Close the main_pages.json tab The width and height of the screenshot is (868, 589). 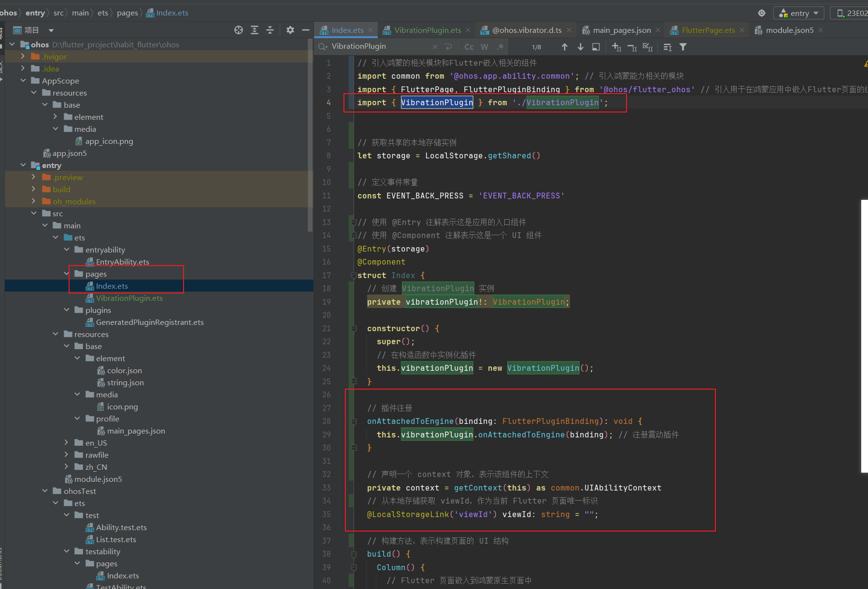(658, 30)
